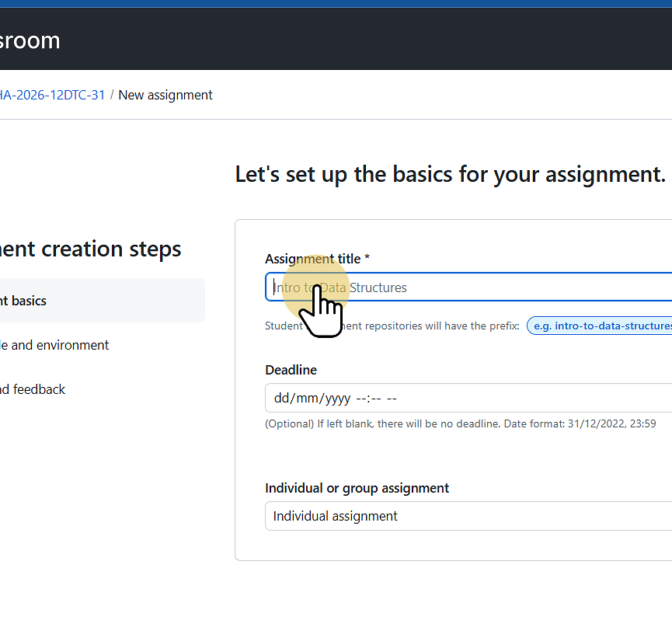Click the assignment creation steps heading

pos(91,249)
